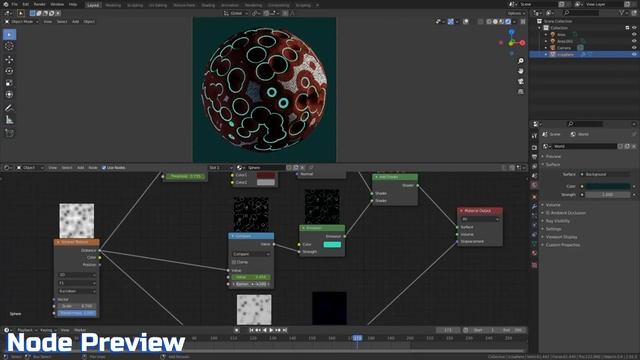This screenshot has width=640, height=360.
Task: Open the World properties tab icon
Action: [534, 185]
